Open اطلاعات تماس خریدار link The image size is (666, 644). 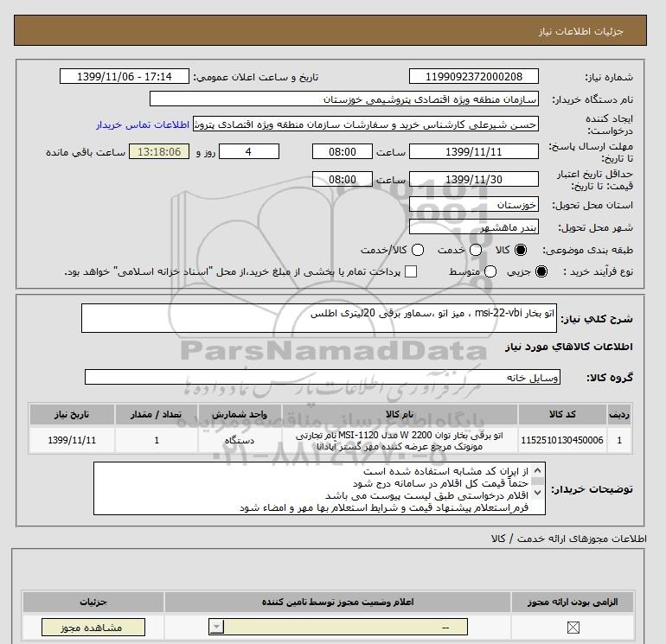click(x=143, y=124)
